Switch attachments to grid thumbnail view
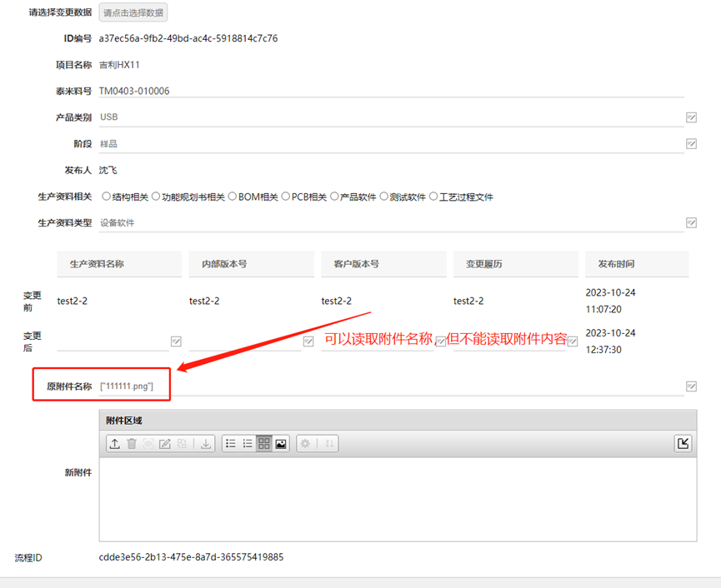 [x=264, y=443]
